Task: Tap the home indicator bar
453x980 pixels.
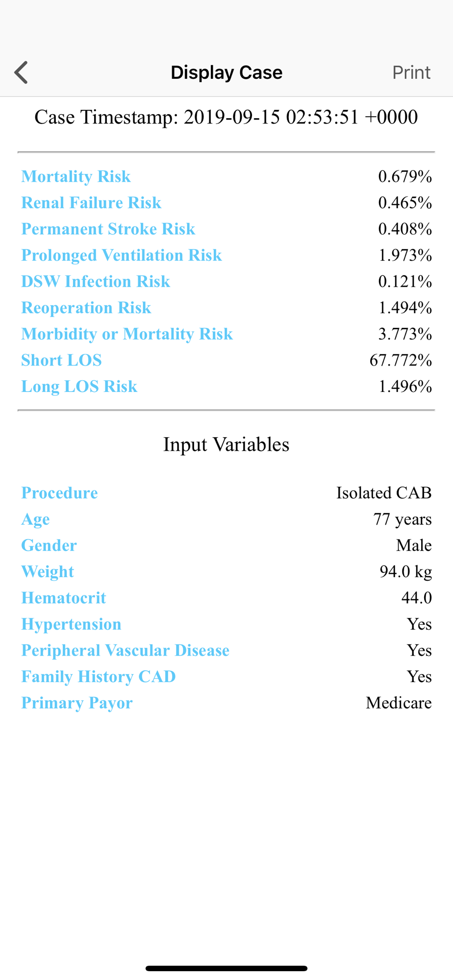Action: pyautogui.click(x=226, y=968)
